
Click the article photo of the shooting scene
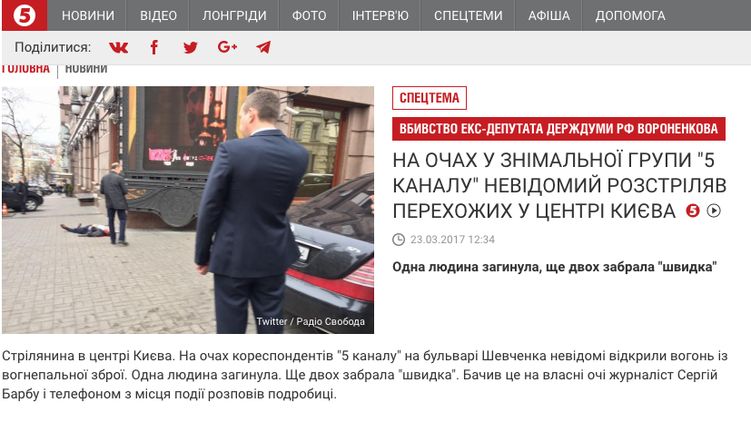pyautogui.click(x=188, y=210)
